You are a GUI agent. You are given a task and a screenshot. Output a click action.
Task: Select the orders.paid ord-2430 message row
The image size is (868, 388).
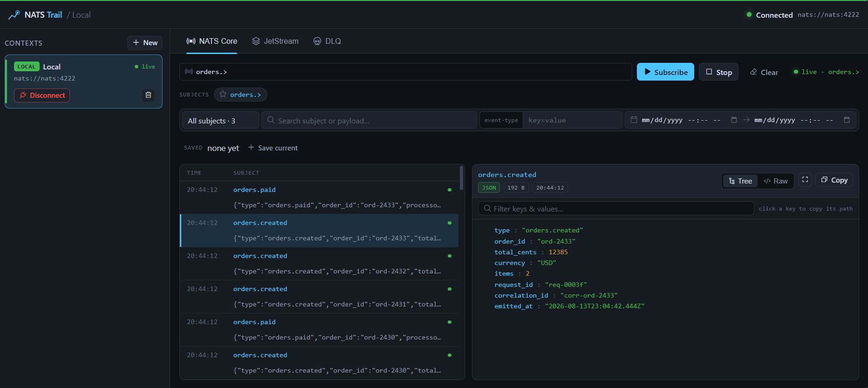319,330
